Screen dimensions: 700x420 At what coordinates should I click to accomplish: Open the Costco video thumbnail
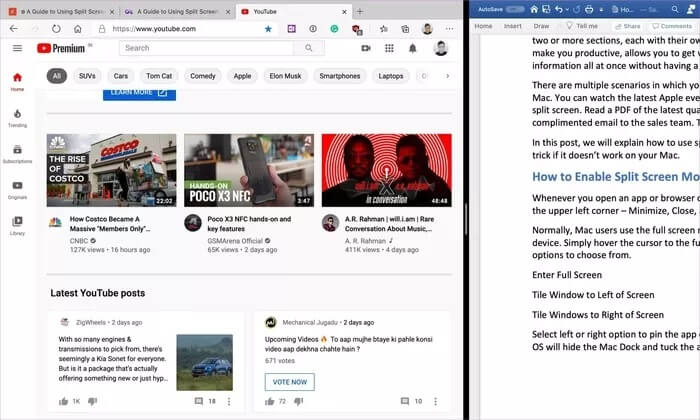coord(112,170)
